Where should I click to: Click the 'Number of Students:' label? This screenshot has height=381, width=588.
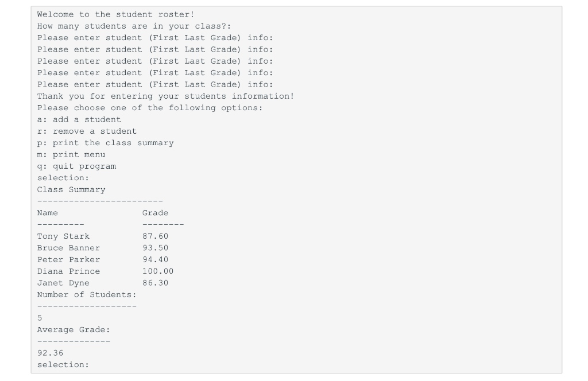click(x=87, y=295)
